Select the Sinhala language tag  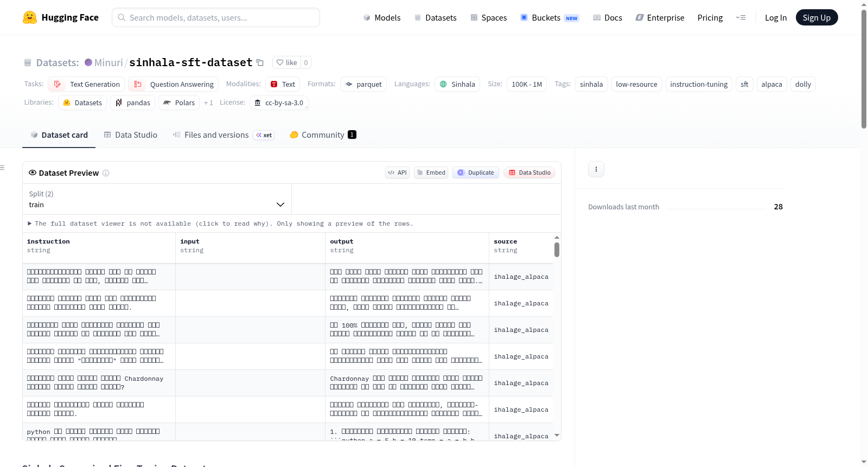point(457,84)
